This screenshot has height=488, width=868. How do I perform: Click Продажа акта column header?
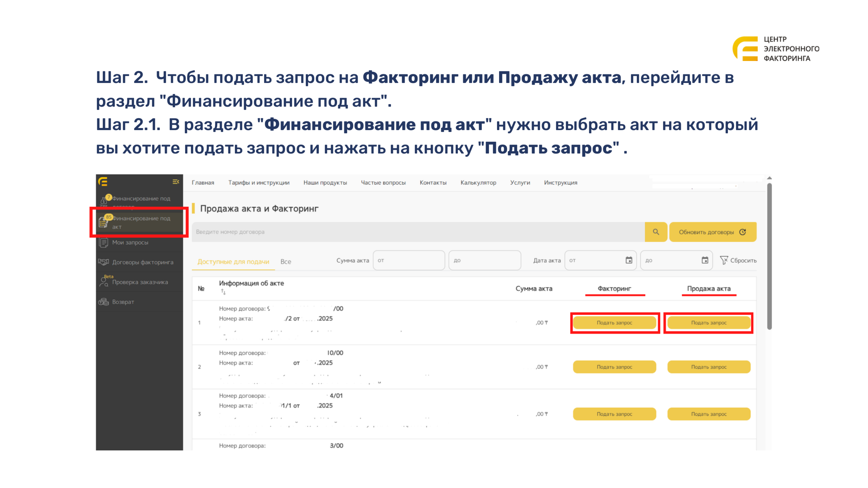[709, 288]
